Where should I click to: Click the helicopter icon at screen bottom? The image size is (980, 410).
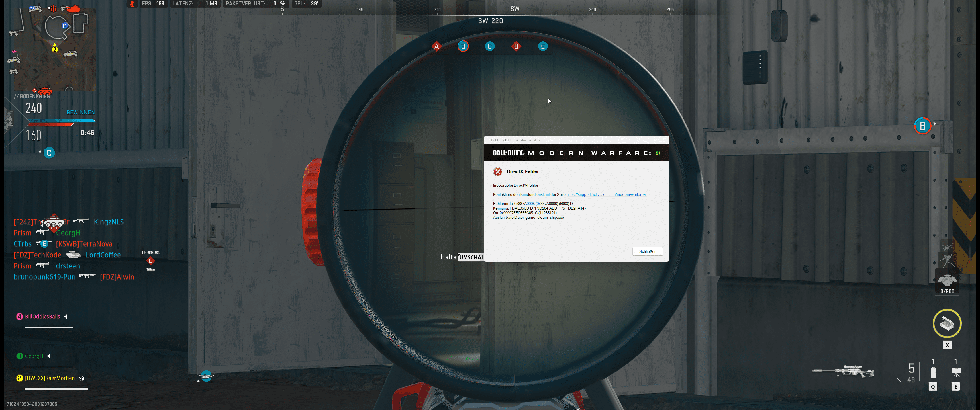coord(206,376)
